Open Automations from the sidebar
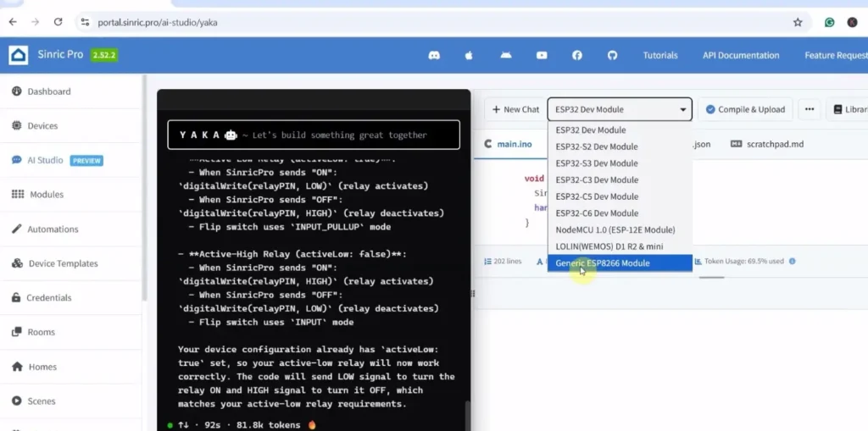The image size is (868, 431). pyautogui.click(x=53, y=229)
